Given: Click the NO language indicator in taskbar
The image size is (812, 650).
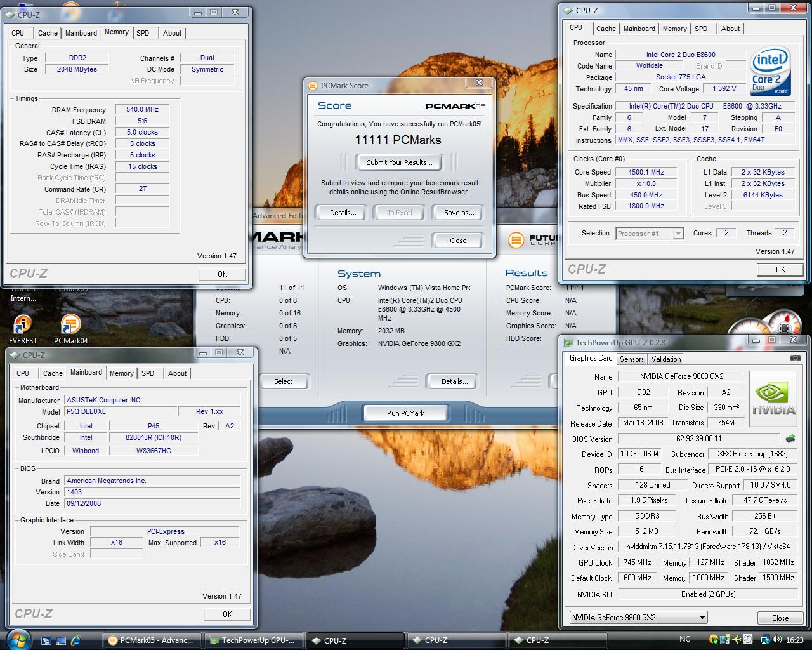Looking at the screenshot, I should tap(685, 639).
